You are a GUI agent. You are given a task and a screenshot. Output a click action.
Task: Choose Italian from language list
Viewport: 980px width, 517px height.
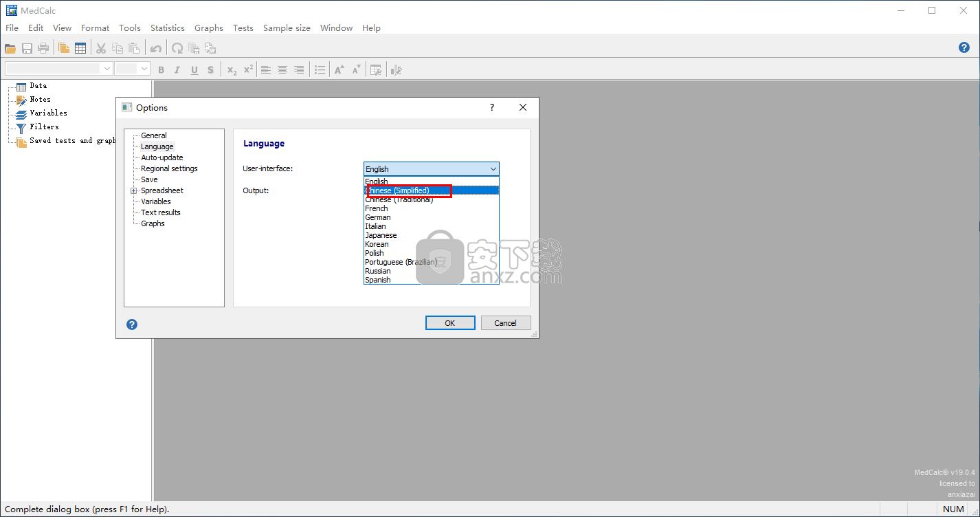point(375,226)
